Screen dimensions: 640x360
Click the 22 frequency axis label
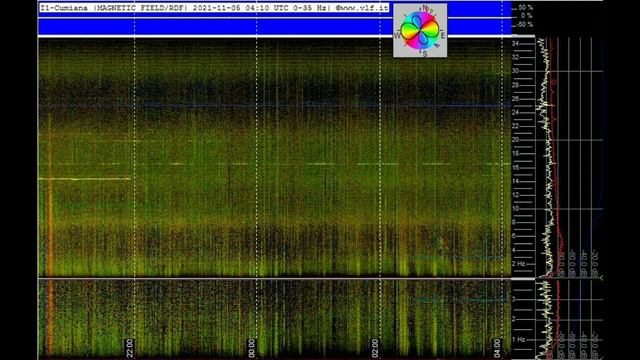(x=516, y=126)
